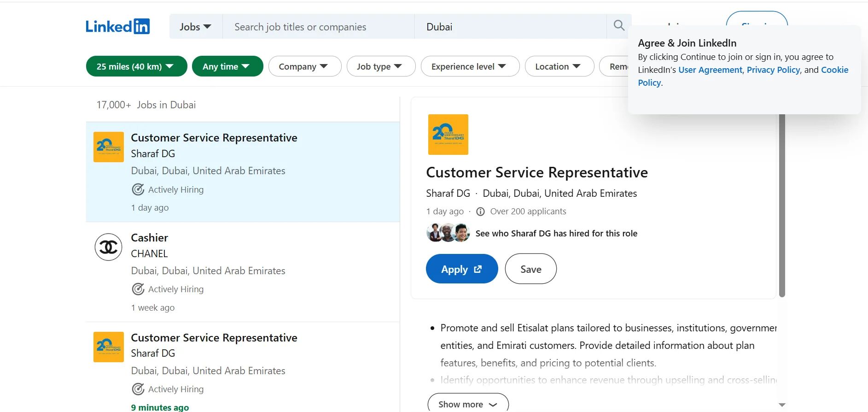This screenshot has width=868, height=412.
Task: Click the applicants info icon
Action: 480,212
